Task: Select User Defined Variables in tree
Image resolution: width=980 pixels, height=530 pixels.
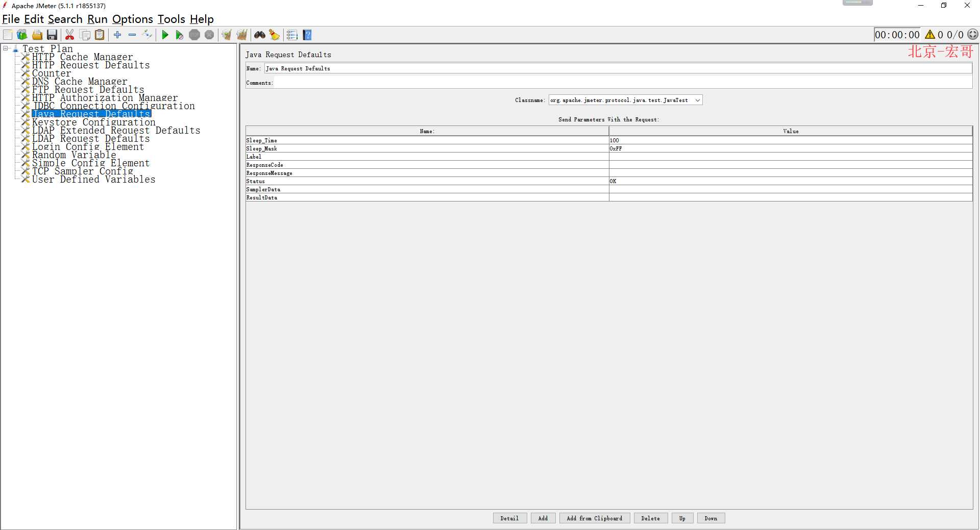Action: point(93,180)
